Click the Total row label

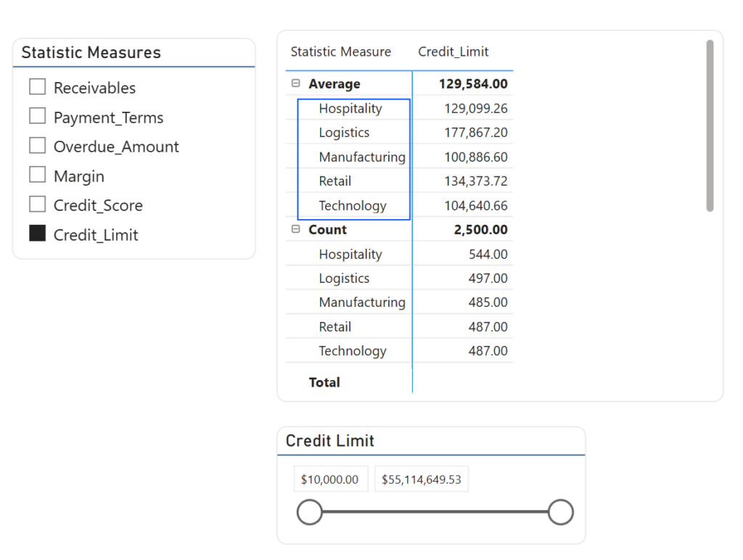pyautogui.click(x=324, y=382)
